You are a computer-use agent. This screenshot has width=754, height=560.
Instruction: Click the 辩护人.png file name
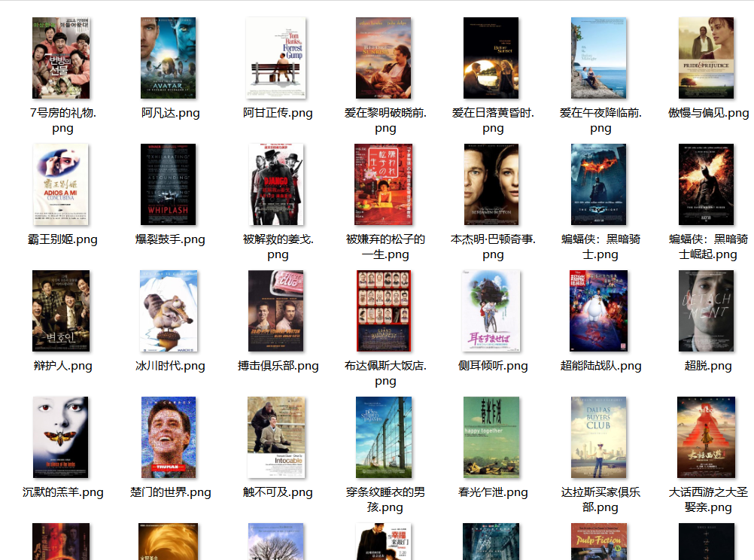coord(62,366)
